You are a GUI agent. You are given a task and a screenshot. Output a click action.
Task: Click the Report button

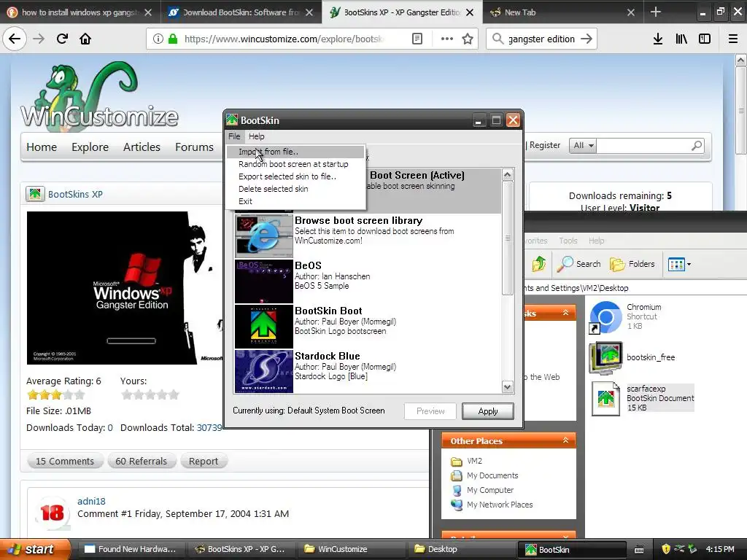pos(204,461)
